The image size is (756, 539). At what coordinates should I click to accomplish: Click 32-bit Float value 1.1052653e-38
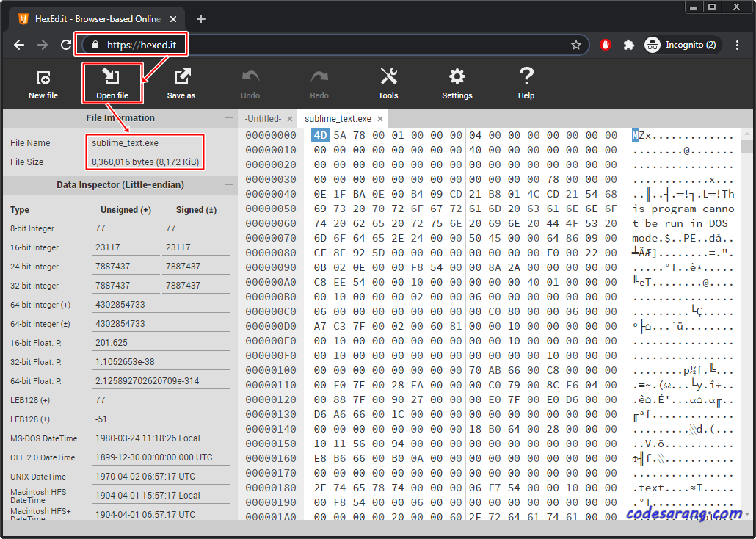point(161,362)
